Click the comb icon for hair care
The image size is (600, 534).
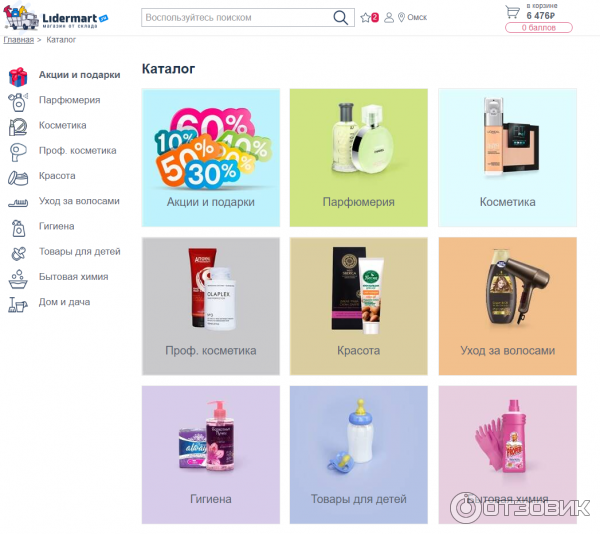pyautogui.click(x=18, y=203)
